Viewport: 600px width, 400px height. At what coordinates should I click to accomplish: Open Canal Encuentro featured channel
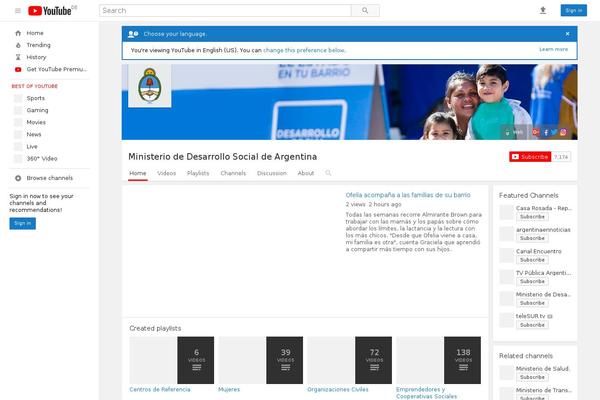click(538, 251)
